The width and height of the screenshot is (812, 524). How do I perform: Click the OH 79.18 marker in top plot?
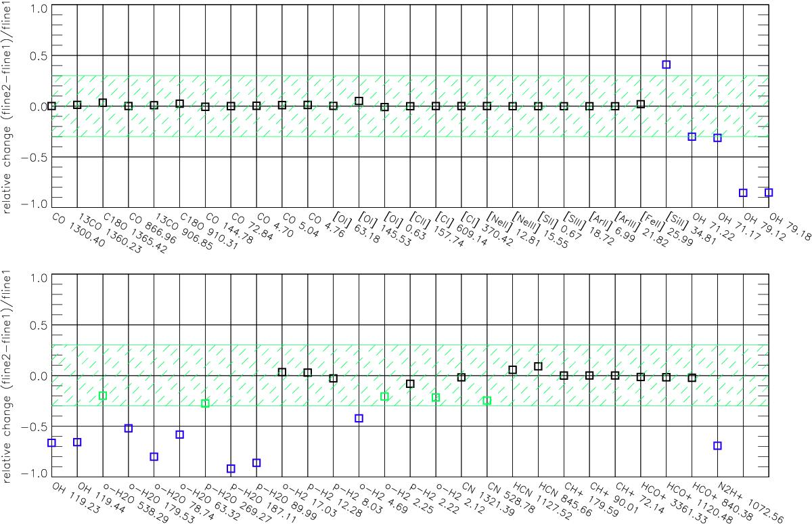point(768,193)
